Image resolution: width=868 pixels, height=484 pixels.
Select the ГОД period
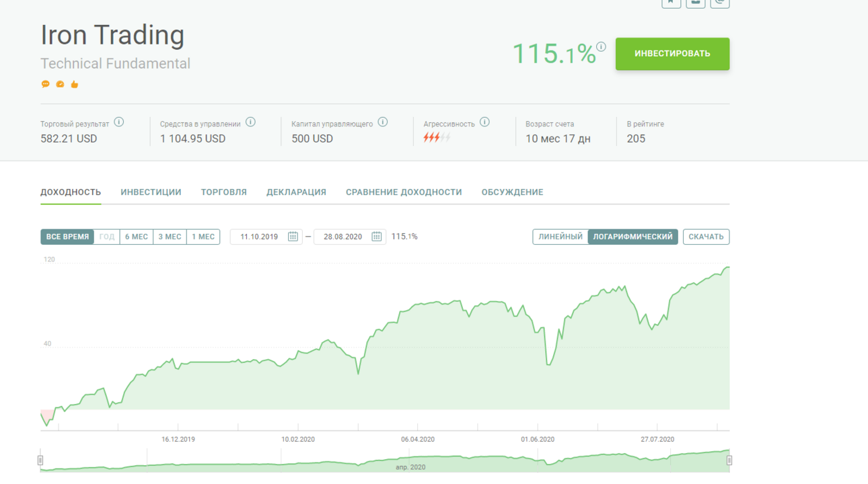pos(107,237)
